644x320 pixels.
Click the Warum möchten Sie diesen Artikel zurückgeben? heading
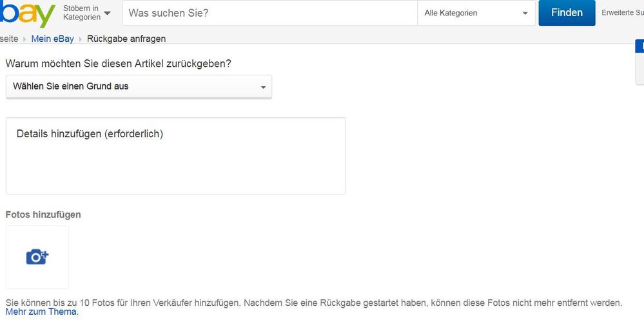click(x=119, y=64)
